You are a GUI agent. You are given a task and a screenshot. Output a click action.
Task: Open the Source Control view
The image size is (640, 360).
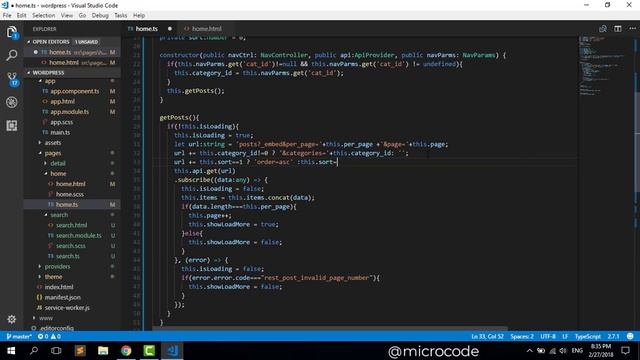coord(12,79)
